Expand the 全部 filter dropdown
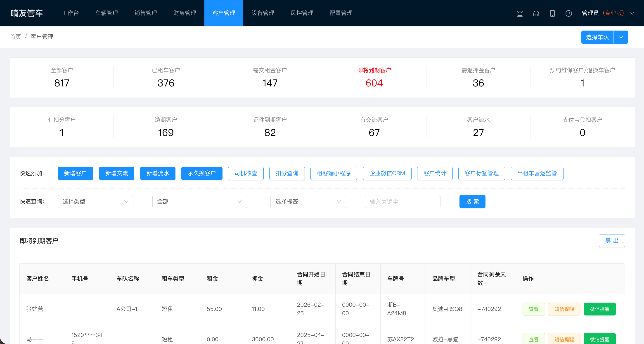This screenshot has width=644, height=344. coord(199,201)
